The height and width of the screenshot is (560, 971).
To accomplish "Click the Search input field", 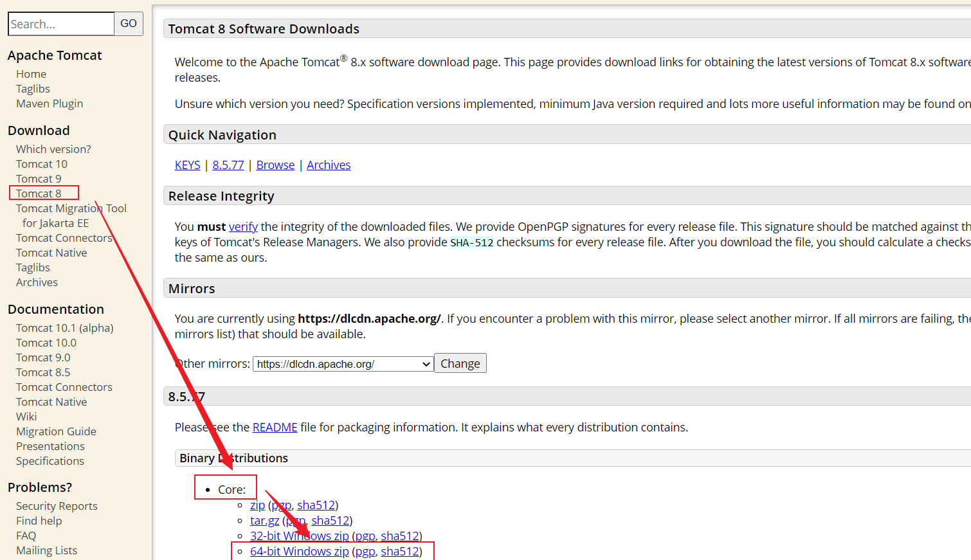I will [61, 24].
